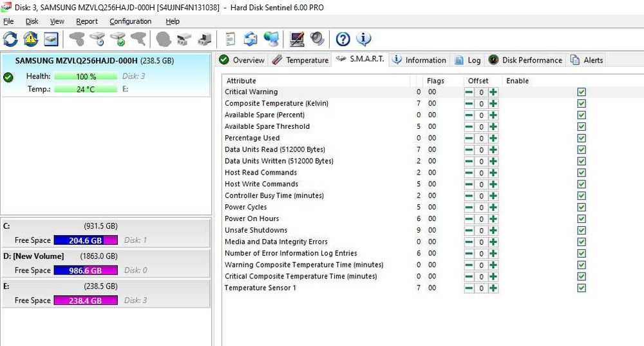Open the Disk menu
This screenshot has width=644, height=346.
click(x=32, y=21)
